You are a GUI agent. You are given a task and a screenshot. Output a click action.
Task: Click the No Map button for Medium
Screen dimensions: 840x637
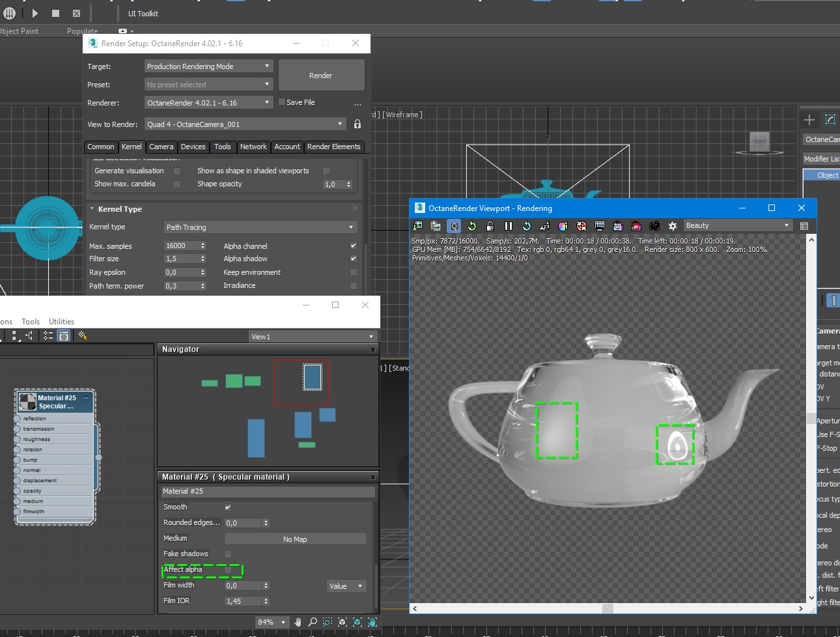(295, 539)
